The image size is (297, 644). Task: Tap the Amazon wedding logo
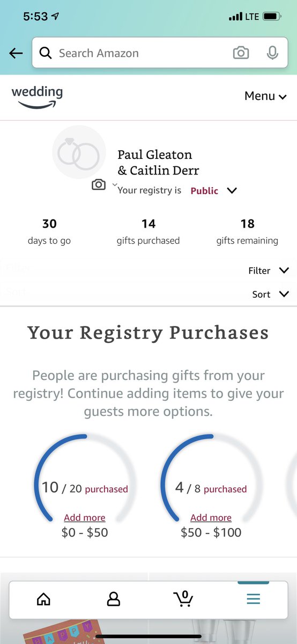click(x=37, y=97)
